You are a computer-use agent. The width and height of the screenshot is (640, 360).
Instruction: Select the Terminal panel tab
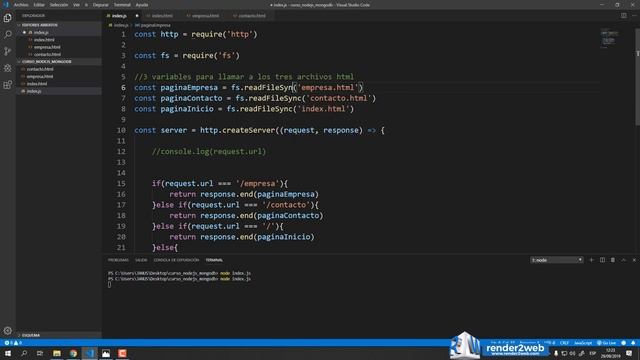(x=214, y=260)
